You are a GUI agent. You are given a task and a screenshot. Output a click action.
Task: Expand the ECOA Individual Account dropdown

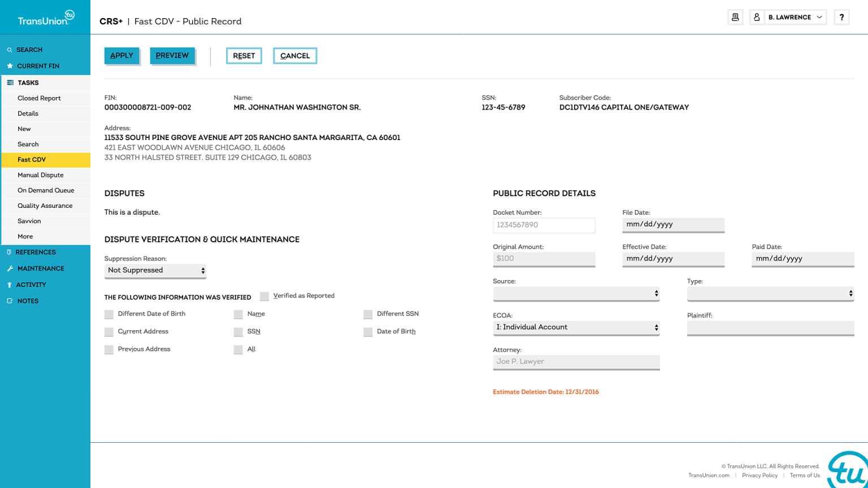click(576, 328)
